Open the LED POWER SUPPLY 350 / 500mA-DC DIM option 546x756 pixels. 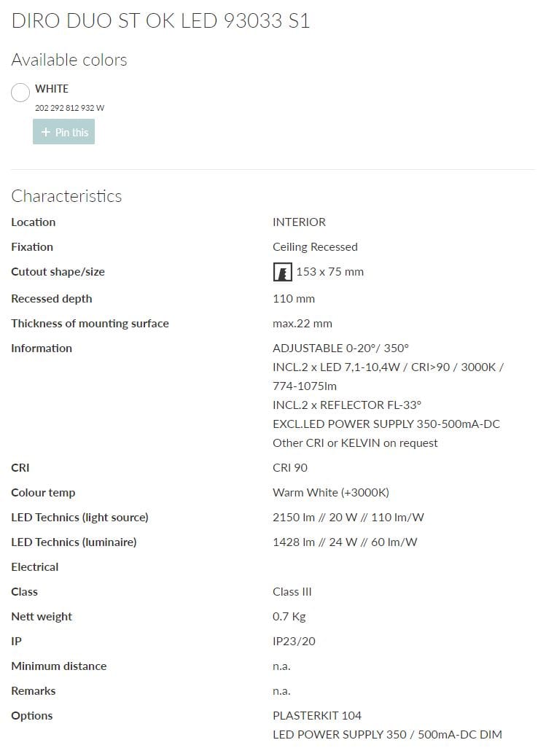[x=387, y=734]
